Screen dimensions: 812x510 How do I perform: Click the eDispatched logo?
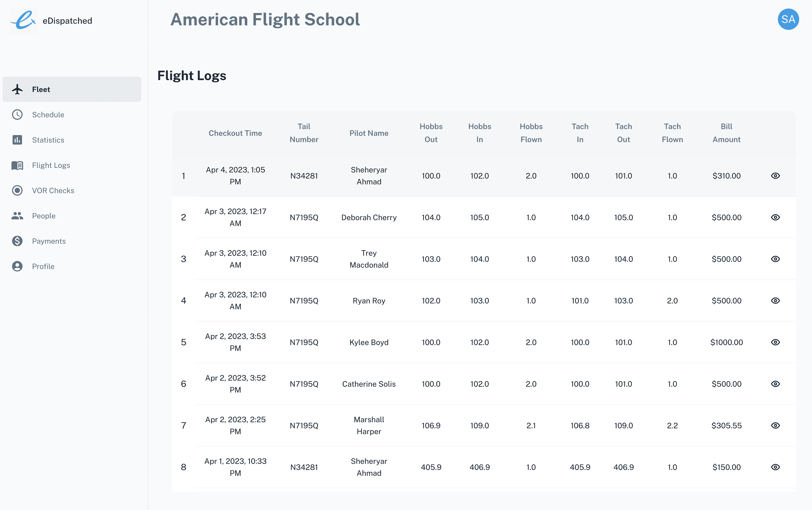point(23,21)
